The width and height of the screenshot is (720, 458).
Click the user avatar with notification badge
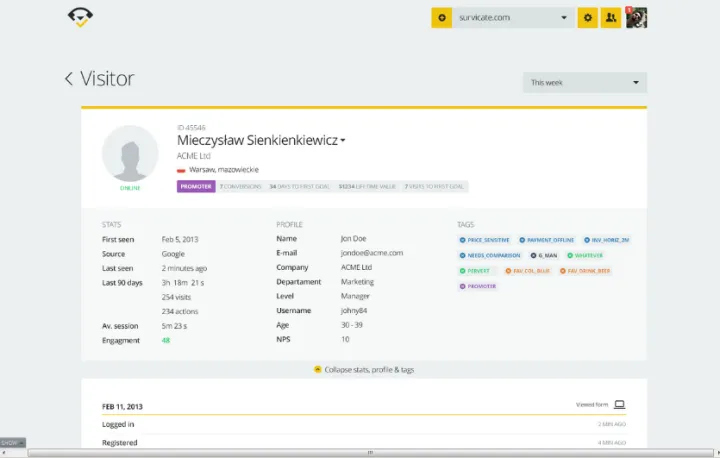pos(636,18)
